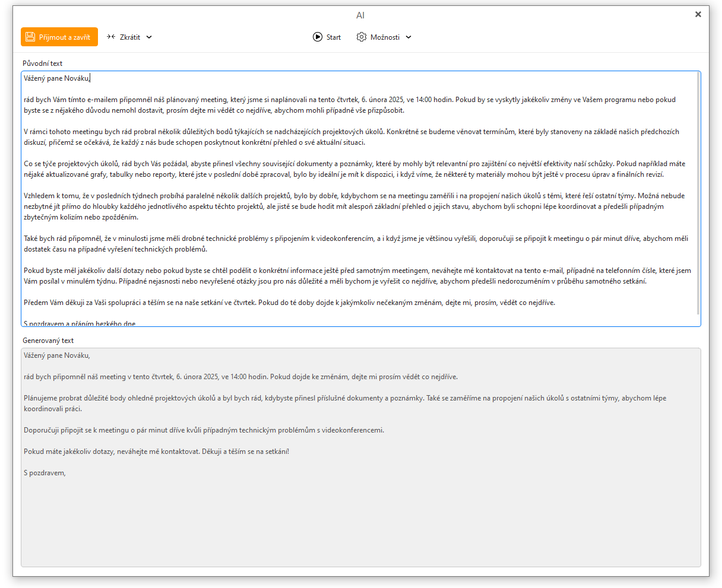Click inside the Generovaný text output area
This screenshot has height=588, width=722.
click(360, 457)
